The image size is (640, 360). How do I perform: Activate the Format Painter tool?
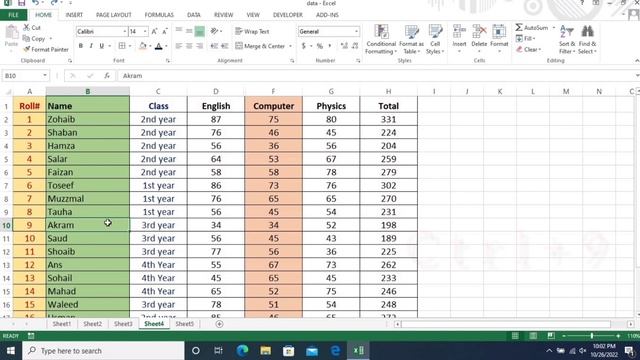(x=46, y=49)
